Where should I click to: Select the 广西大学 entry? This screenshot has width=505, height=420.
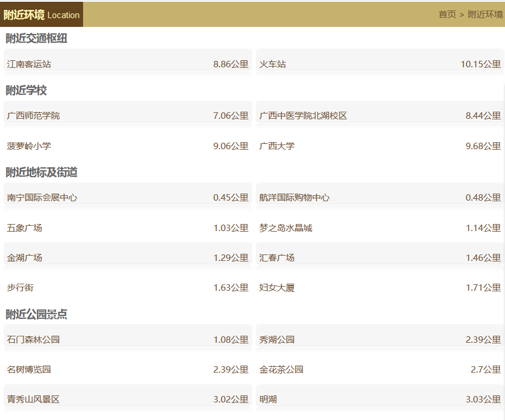[277, 146]
